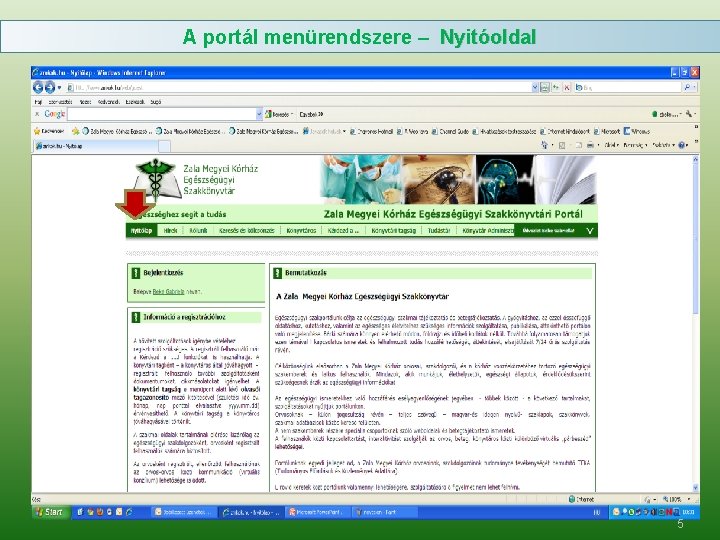This screenshot has height=540, width=720.
Task: Click the Refresh icon beside address bar
Action: point(557,87)
